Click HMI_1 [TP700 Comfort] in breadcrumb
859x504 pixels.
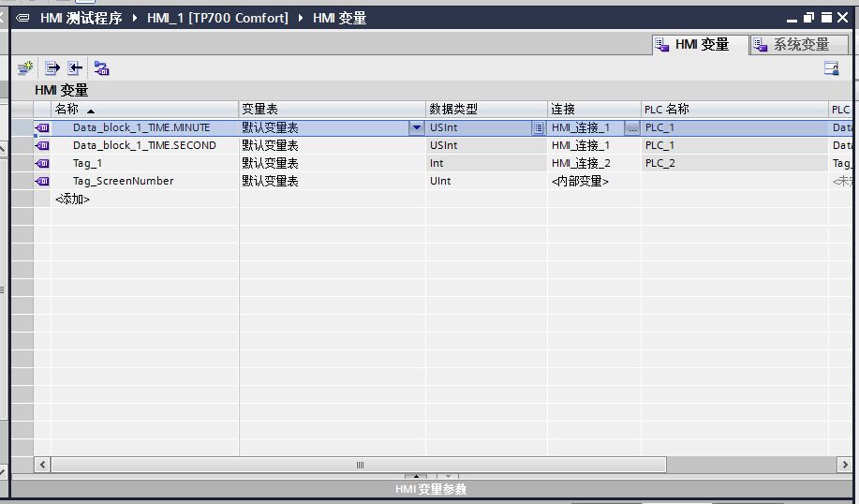217,18
